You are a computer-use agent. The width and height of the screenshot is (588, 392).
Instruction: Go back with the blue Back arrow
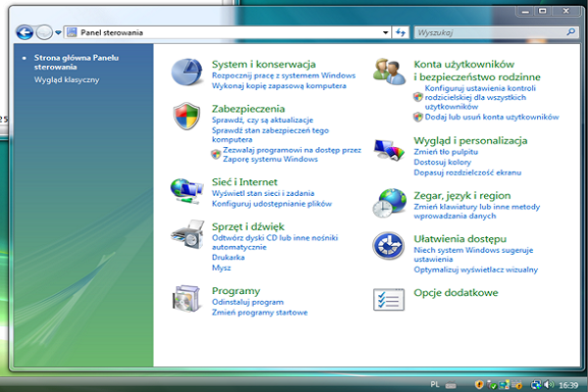tap(24, 32)
